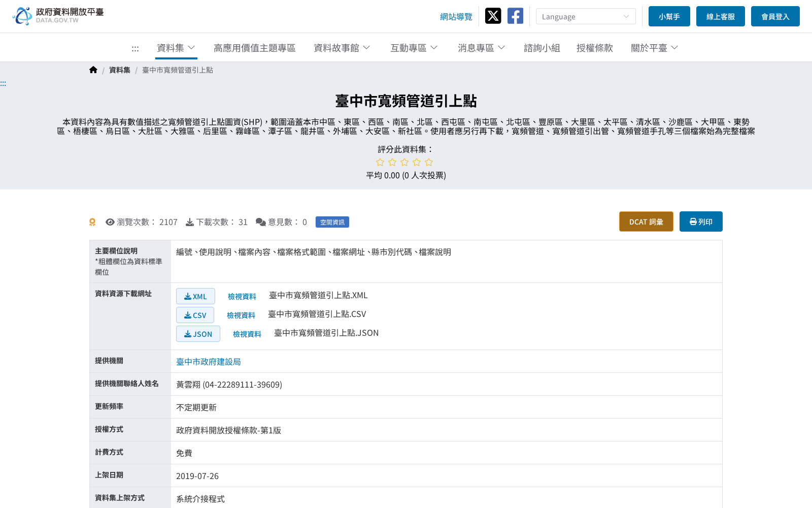Click the DATA.GOV.TW site logo

tap(58, 16)
